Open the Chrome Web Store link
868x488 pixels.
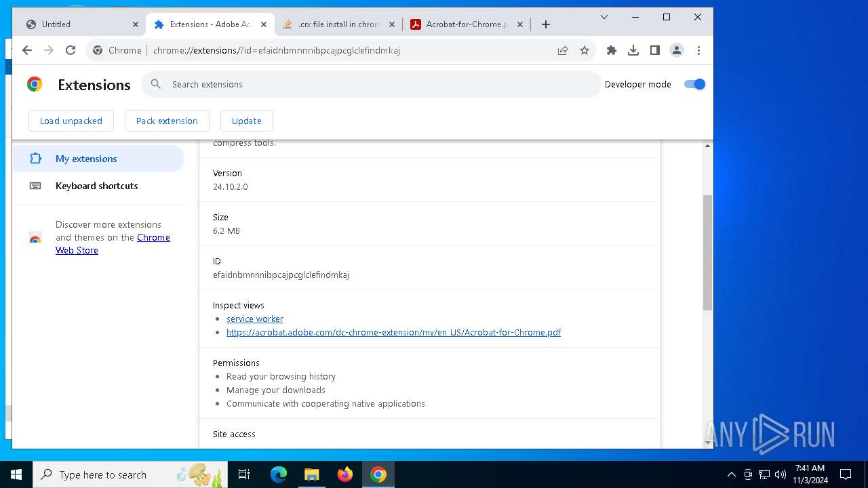pyautogui.click(x=113, y=244)
